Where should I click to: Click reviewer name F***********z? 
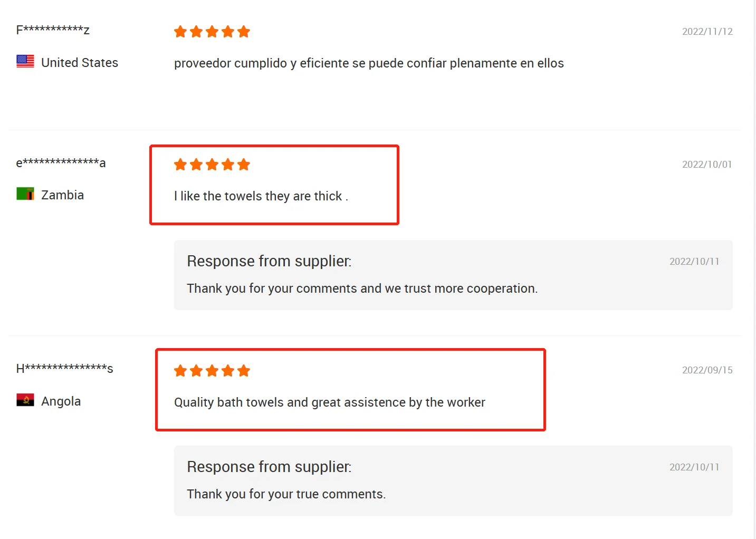[53, 30]
